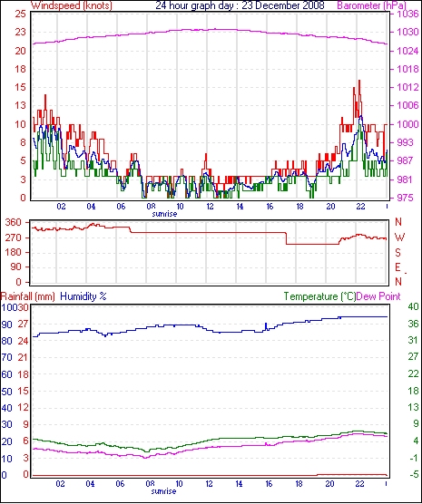Click the E compass direction label

(x=397, y=267)
